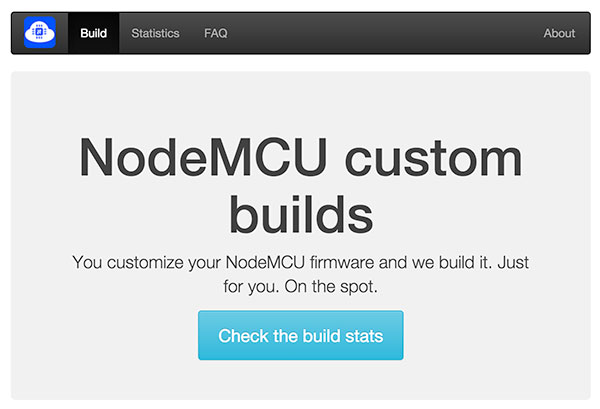Click the NodeMCU cloud chip logo
Image resolution: width=600 pixels, height=409 pixels.
pos(41,33)
